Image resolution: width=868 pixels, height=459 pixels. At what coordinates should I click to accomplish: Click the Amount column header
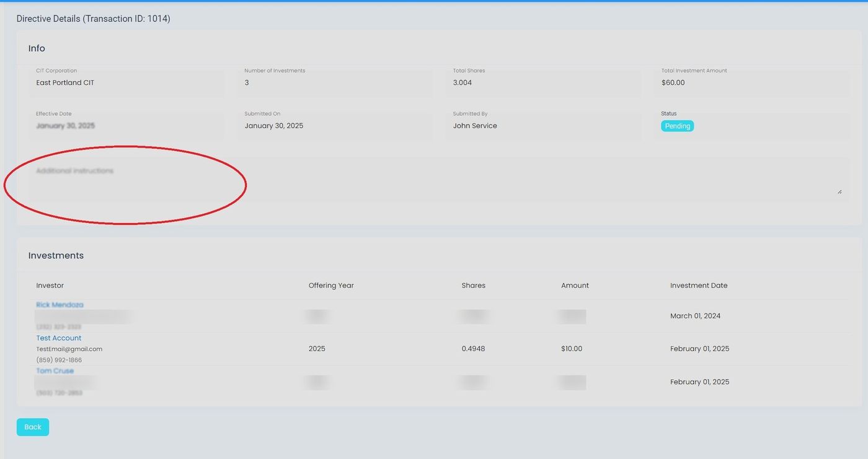click(575, 286)
